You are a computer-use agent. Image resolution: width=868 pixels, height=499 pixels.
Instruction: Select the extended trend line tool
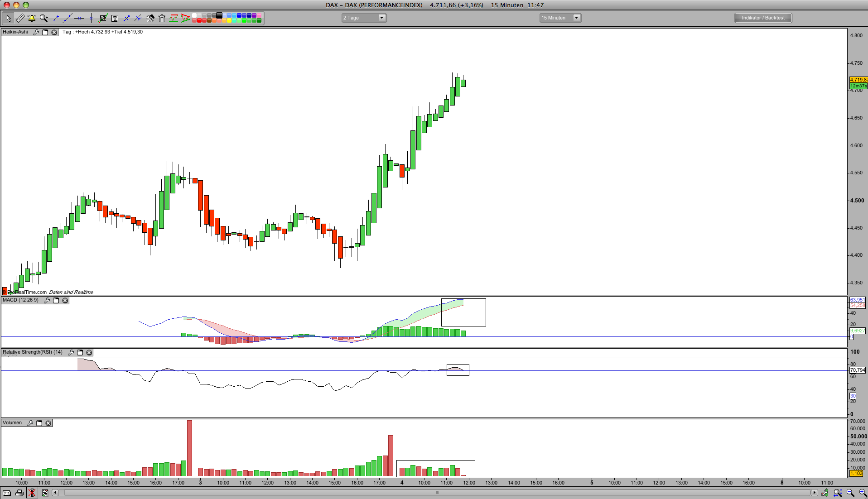pos(67,18)
